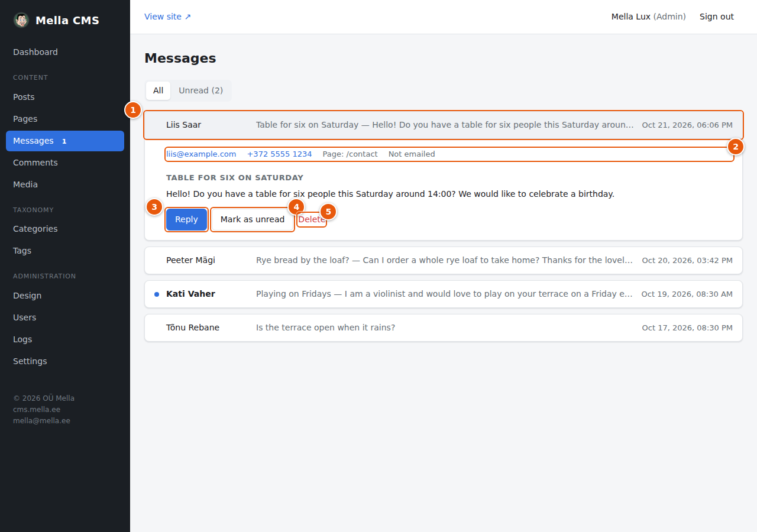Click the Oct 19, 2026, 08:30 AM timestamp
The width and height of the screenshot is (757, 532).
687,294
